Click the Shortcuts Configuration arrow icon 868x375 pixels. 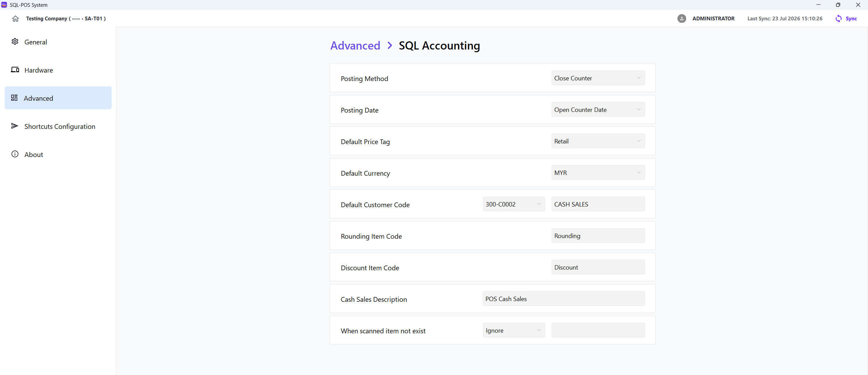[x=15, y=126]
